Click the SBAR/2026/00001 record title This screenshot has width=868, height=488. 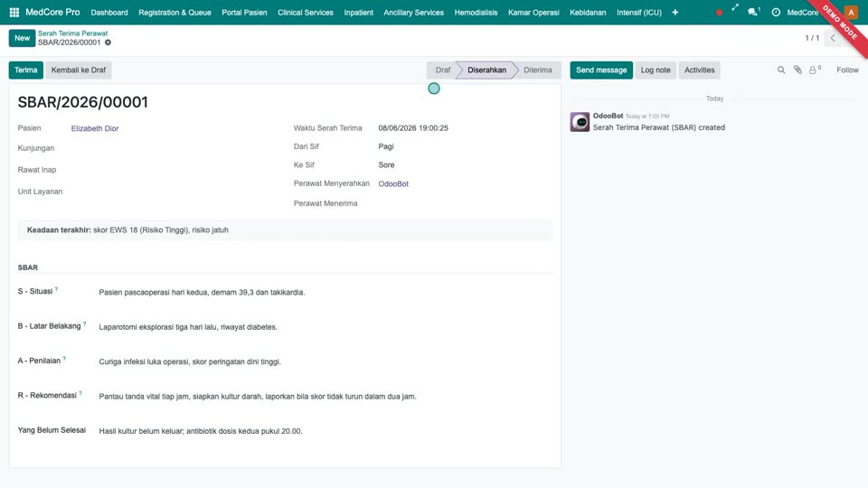click(x=83, y=102)
